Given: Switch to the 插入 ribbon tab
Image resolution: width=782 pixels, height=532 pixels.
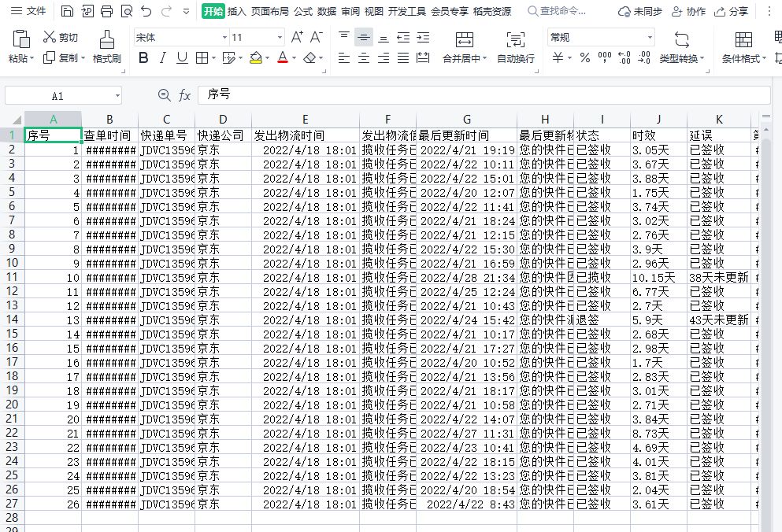Looking at the screenshot, I should click(237, 11).
